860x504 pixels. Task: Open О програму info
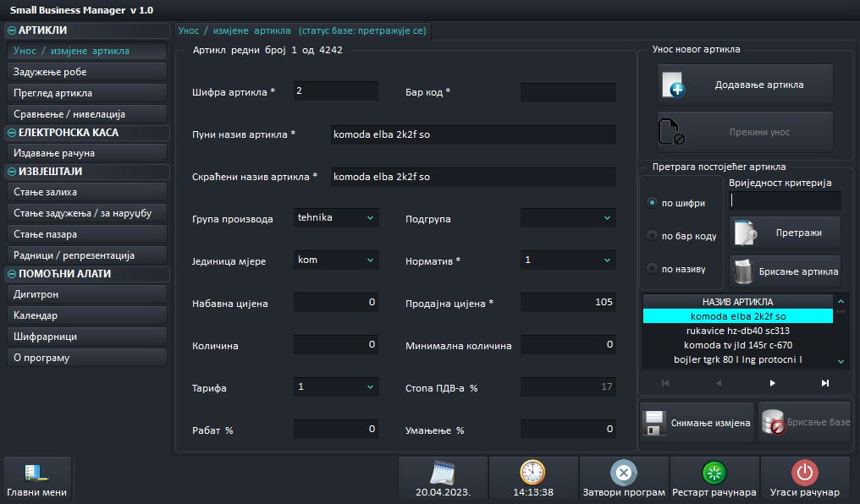coord(87,358)
